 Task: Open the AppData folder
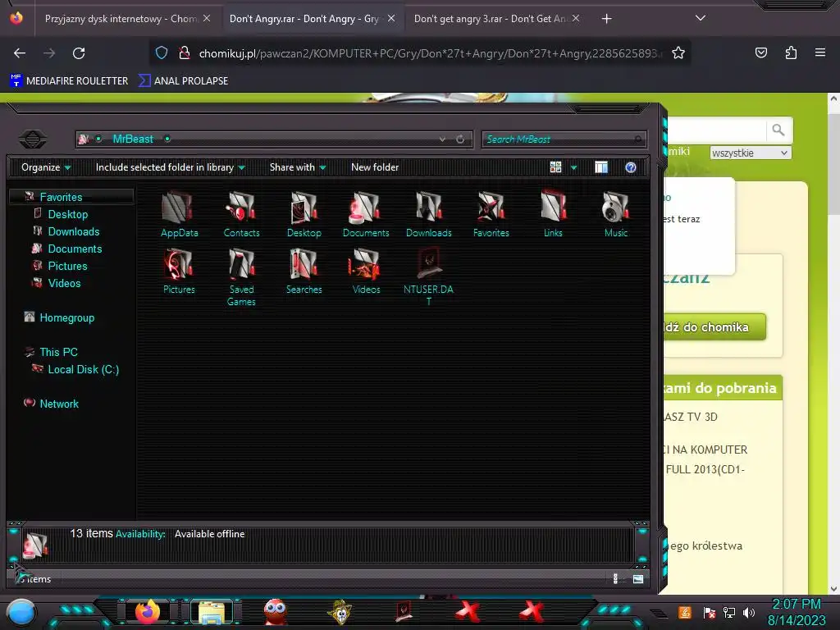pos(179,214)
